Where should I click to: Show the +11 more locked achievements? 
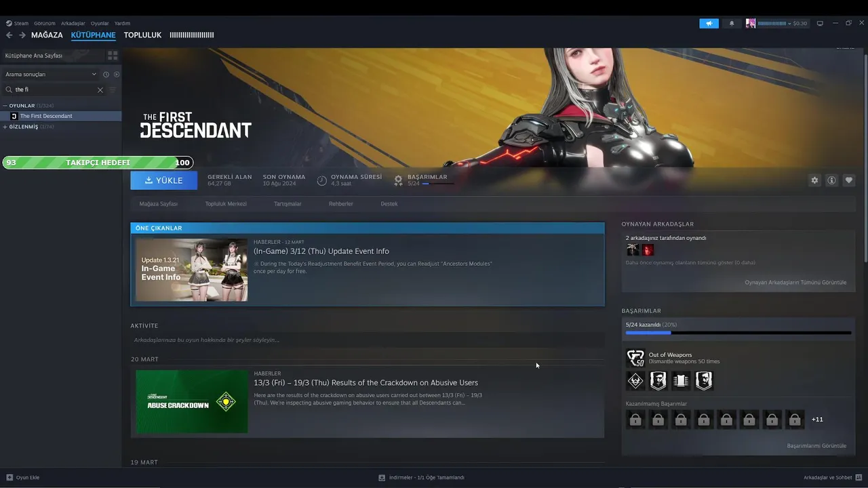tap(817, 420)
